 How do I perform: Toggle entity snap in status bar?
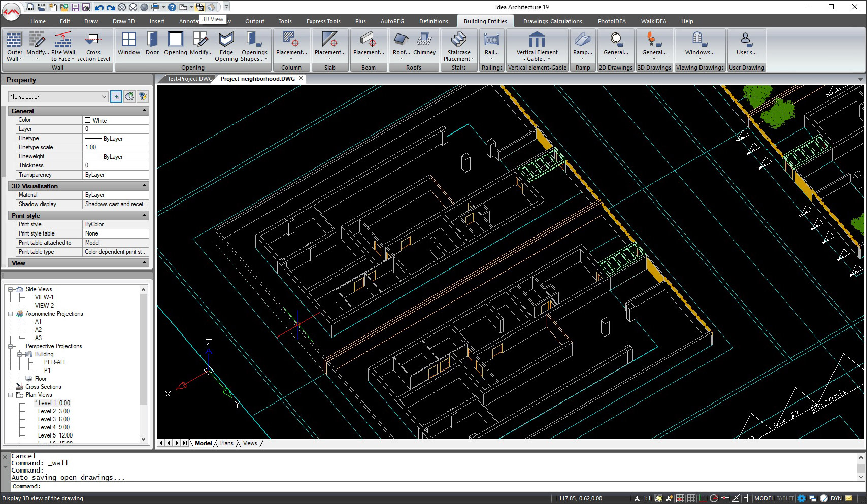(724, 498)
